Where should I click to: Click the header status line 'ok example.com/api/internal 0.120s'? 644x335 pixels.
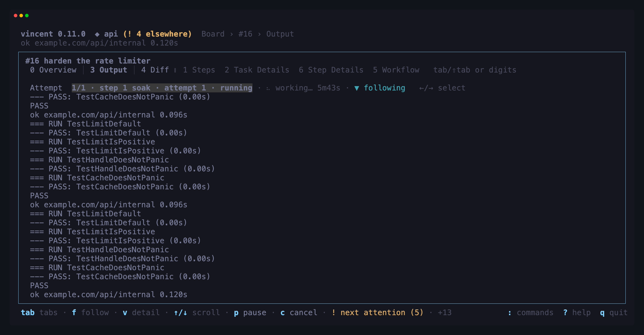click(99, 43)
